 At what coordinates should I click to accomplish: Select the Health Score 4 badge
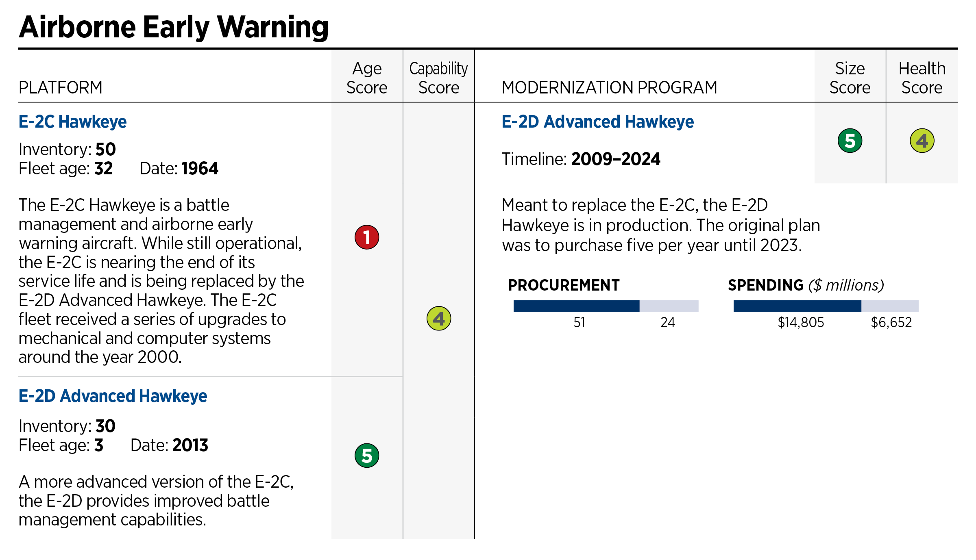pos(922,141)
